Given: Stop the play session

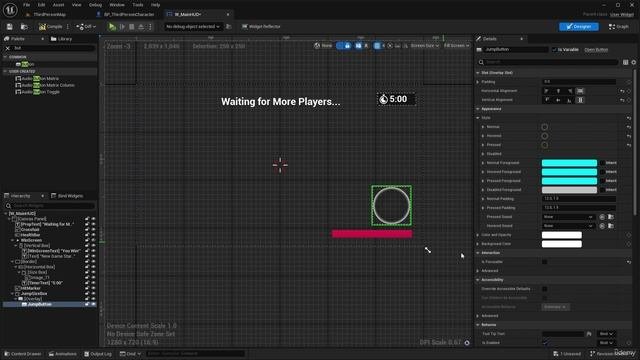Looking at the screenshot, I should click(131, 27).
